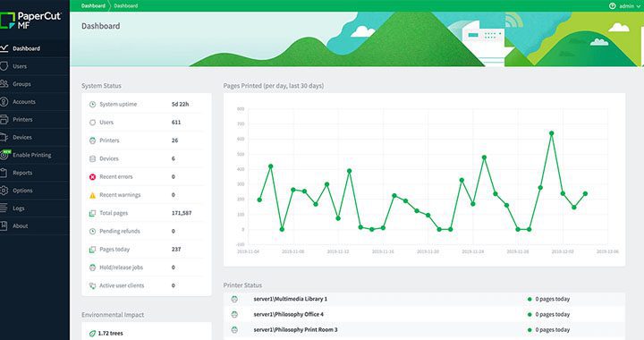Click printer icon for Multimedia Library 1
This screenshot has width=644, height=340.
[x=234, y=299]
